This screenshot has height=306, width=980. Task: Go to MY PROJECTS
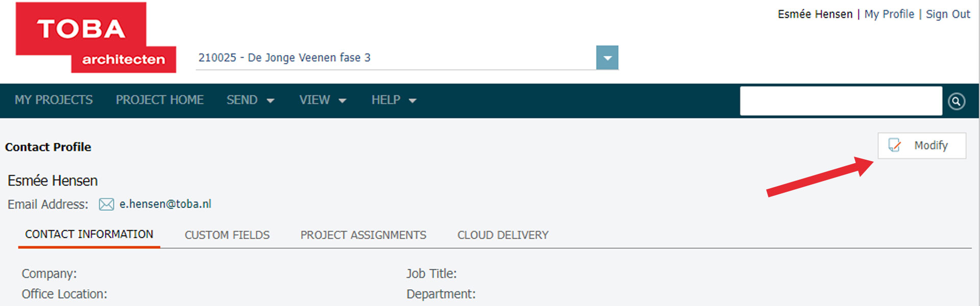[54, 100]
